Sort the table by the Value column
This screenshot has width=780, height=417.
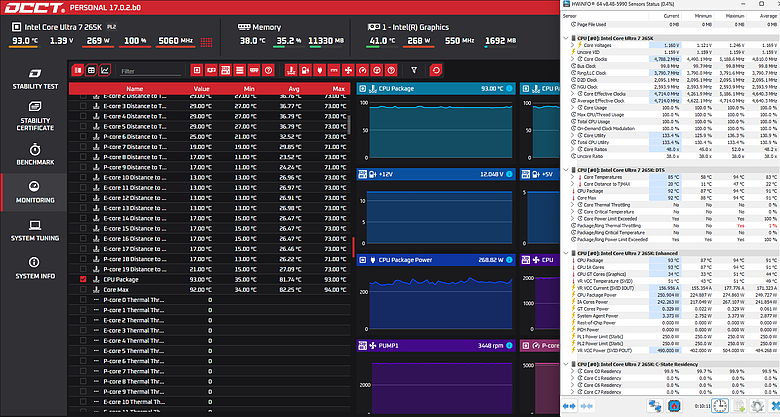[x=201, y=89]
